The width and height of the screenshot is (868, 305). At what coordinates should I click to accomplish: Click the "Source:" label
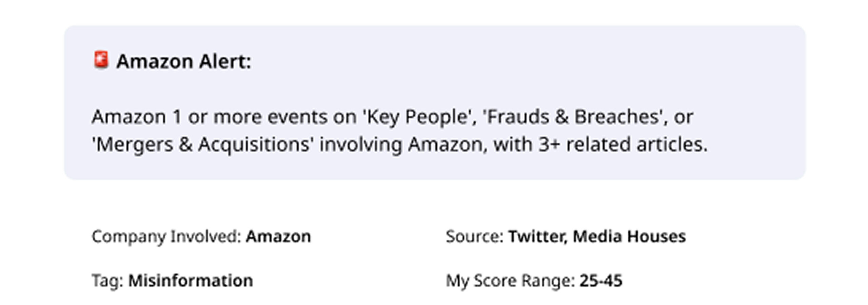coord(474,236)
